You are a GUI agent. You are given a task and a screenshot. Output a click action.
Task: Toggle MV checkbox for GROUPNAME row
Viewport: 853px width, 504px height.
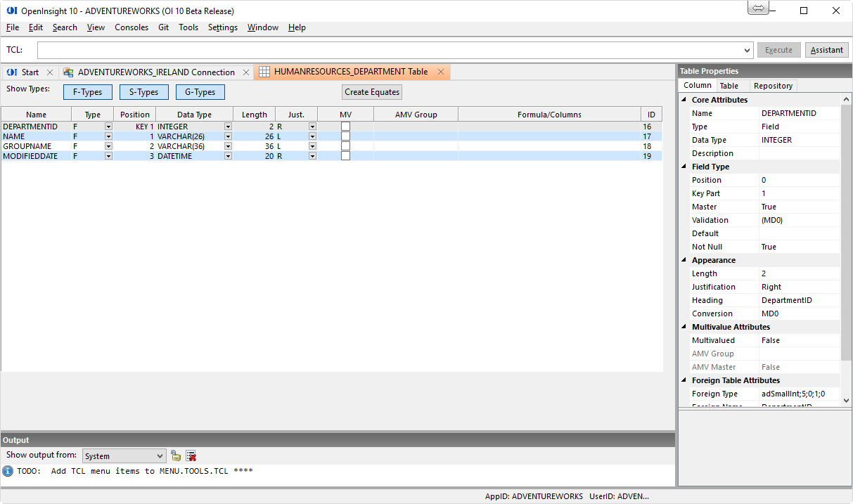coord(345,146)
